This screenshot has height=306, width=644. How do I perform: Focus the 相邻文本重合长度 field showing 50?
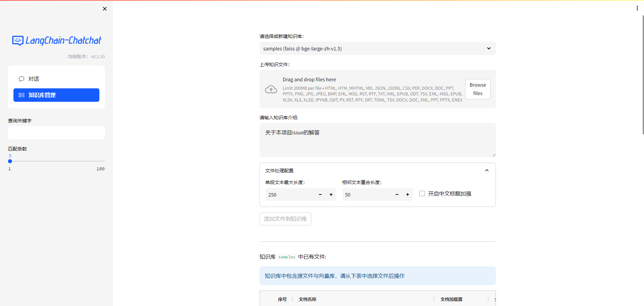[x=367, y=194]
